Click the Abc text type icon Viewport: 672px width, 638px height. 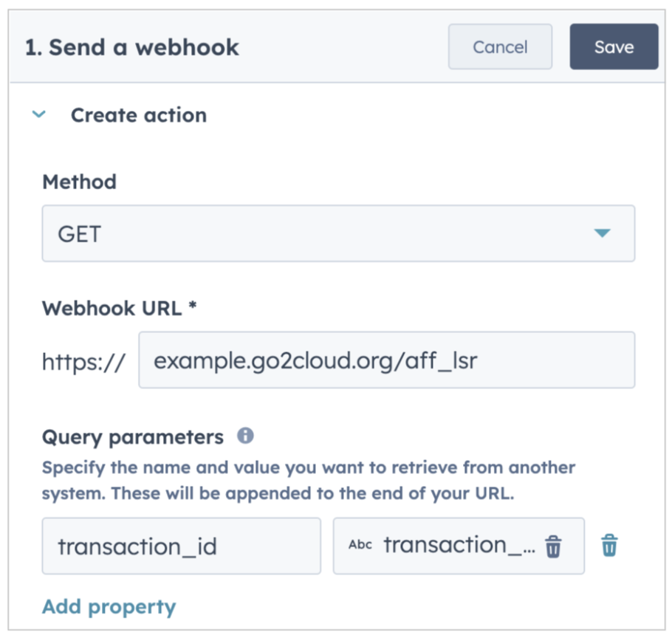(x=360, y=545)
